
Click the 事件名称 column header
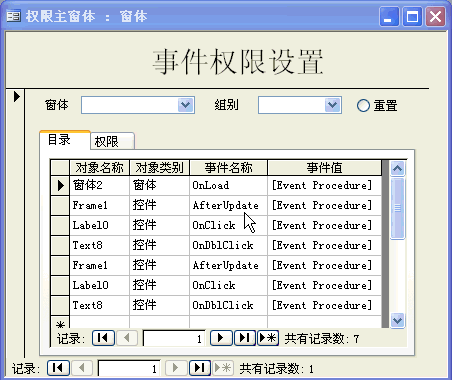tap(228, 168)
